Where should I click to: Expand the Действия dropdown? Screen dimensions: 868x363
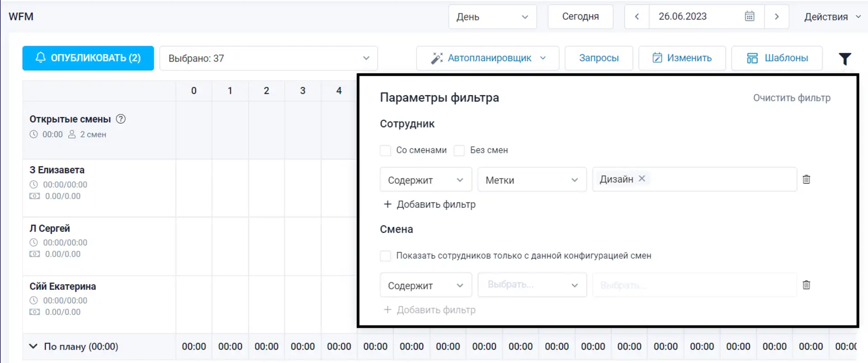pos(832,17)
